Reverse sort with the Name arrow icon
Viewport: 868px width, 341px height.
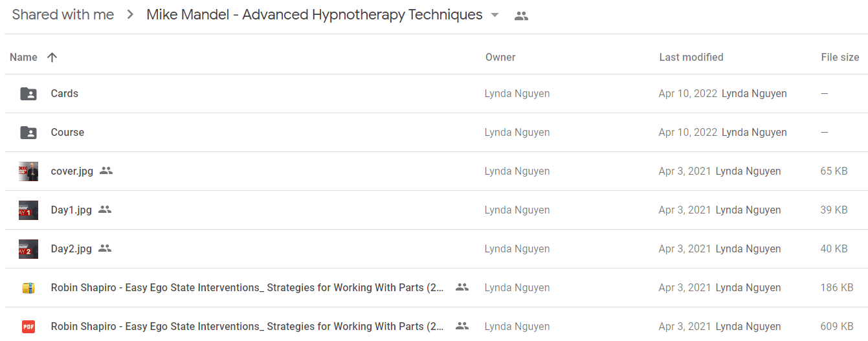tap(52, 57)
